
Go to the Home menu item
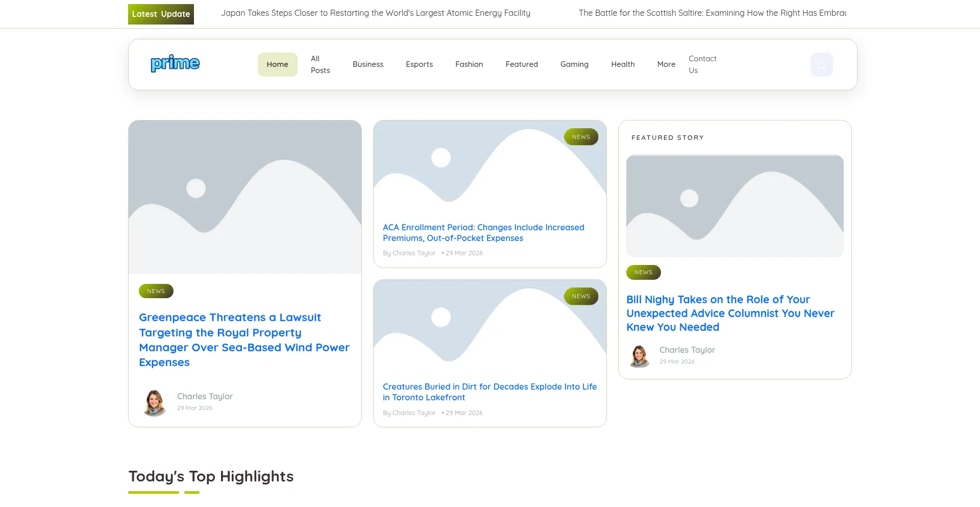277,64
